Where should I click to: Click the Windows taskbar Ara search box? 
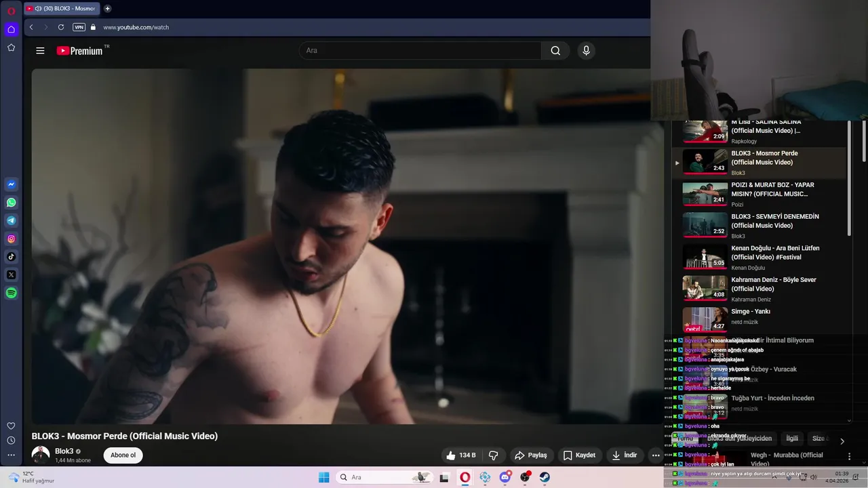[385, 477]
